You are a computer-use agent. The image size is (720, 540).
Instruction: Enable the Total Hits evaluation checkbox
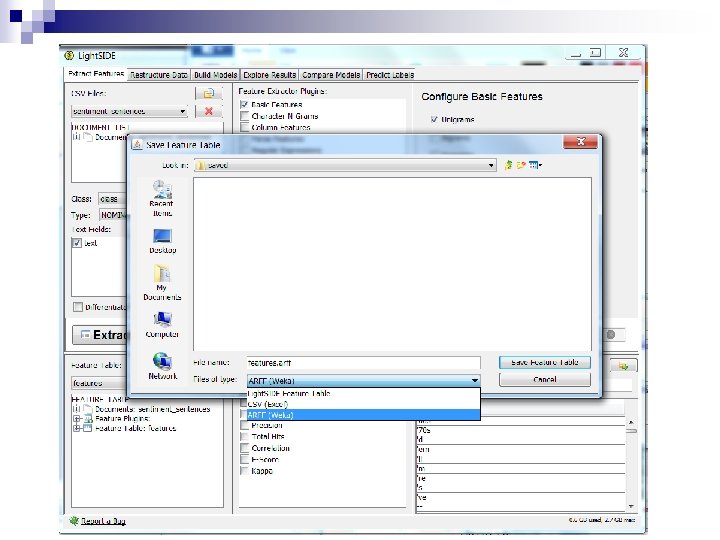(x=245, y=437)
